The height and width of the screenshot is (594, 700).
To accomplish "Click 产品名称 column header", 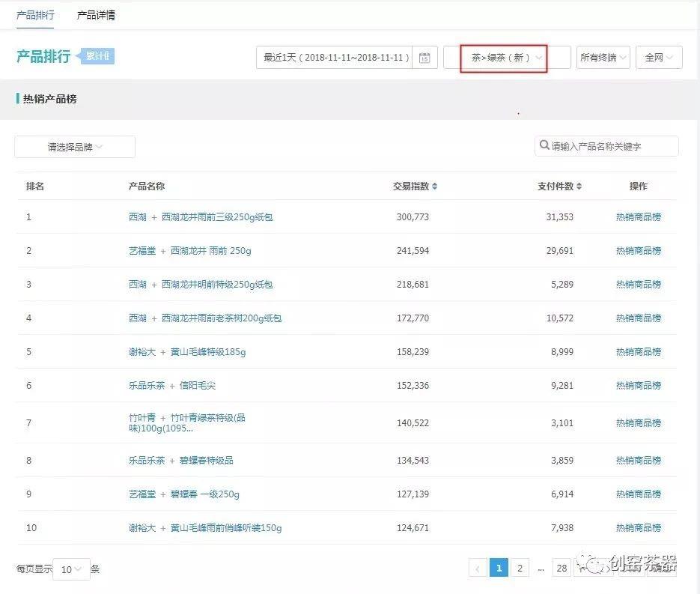I will tap(147, 187).
